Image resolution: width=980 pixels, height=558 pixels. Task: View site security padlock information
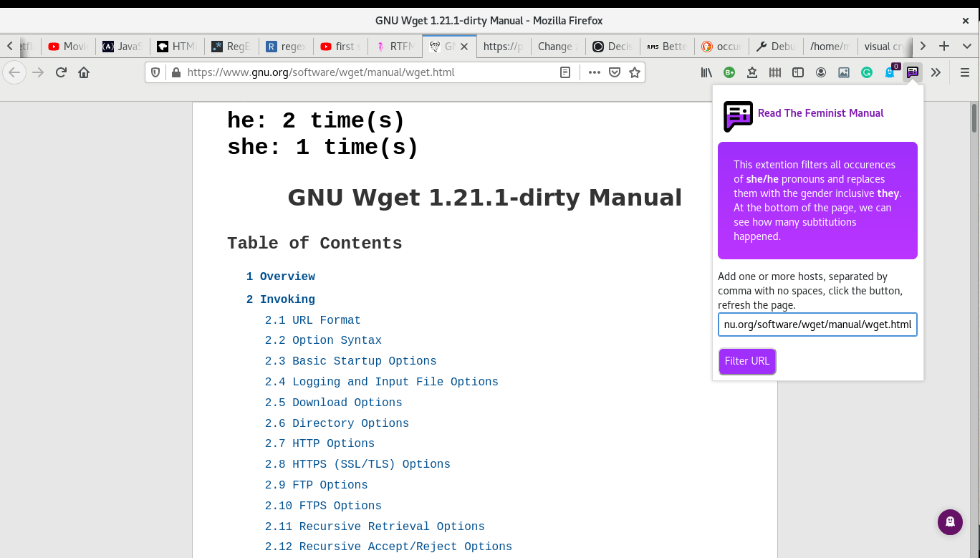click(x=176, y=72)
